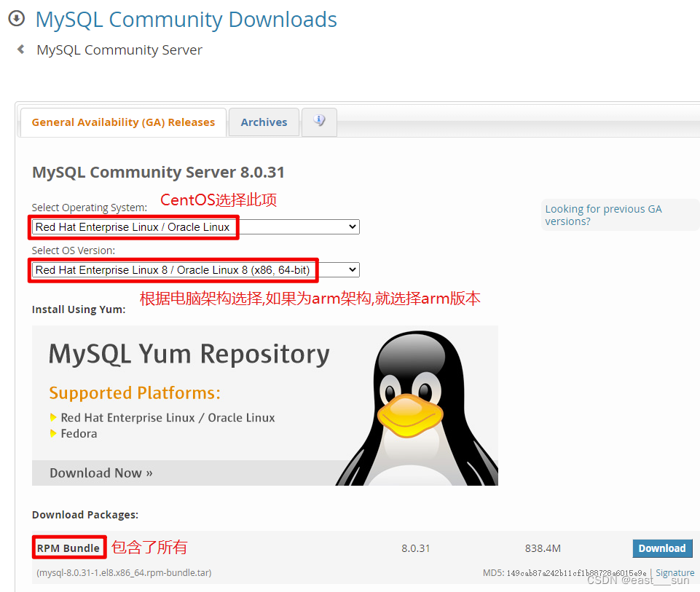This screenshot has height=592, width=700.
Task: Click the RPM Bundle package name
Action: pyautogui.click(x=68, y=548)
